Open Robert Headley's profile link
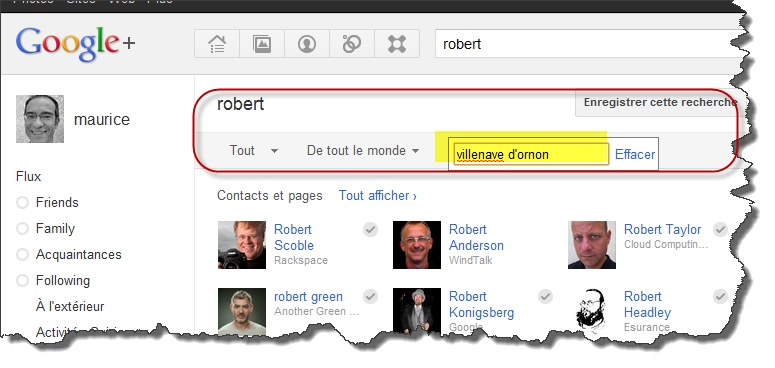 [x=647, y=305]
